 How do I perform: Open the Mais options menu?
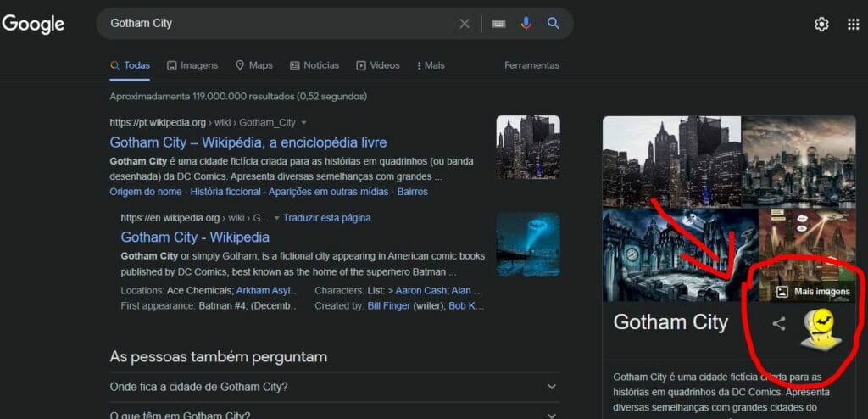(x=429, y=65)
